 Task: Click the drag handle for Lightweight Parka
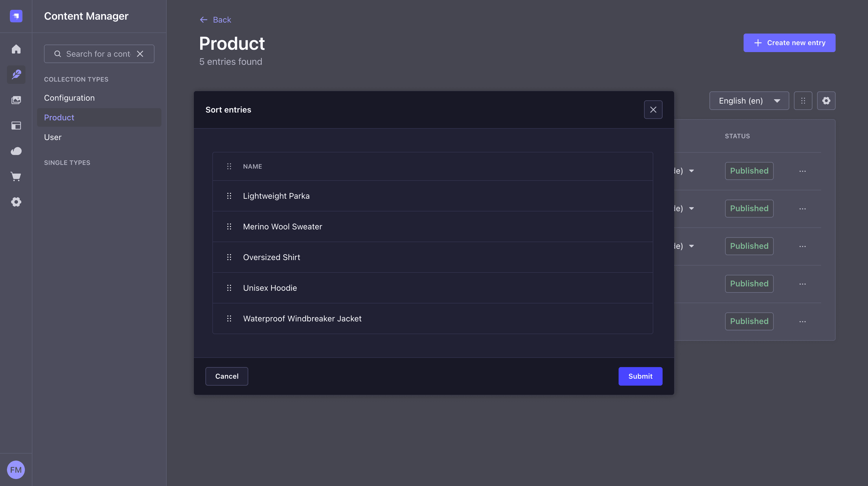click(229, 196)
